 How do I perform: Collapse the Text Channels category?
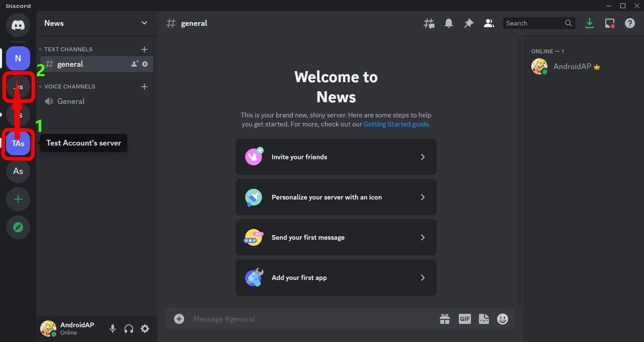coord(67,50)
